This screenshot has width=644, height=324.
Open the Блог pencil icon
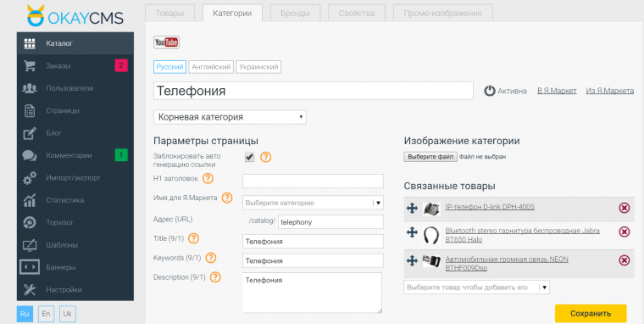(x=30, y=133)
